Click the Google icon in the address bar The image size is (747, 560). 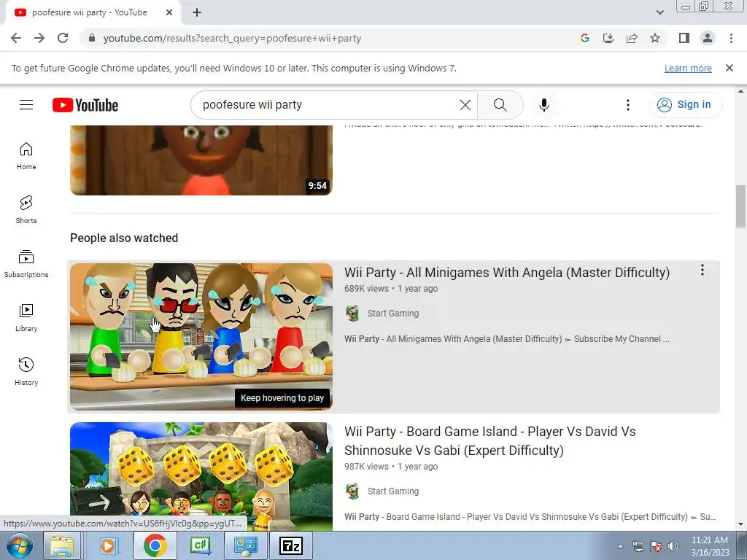585,38
